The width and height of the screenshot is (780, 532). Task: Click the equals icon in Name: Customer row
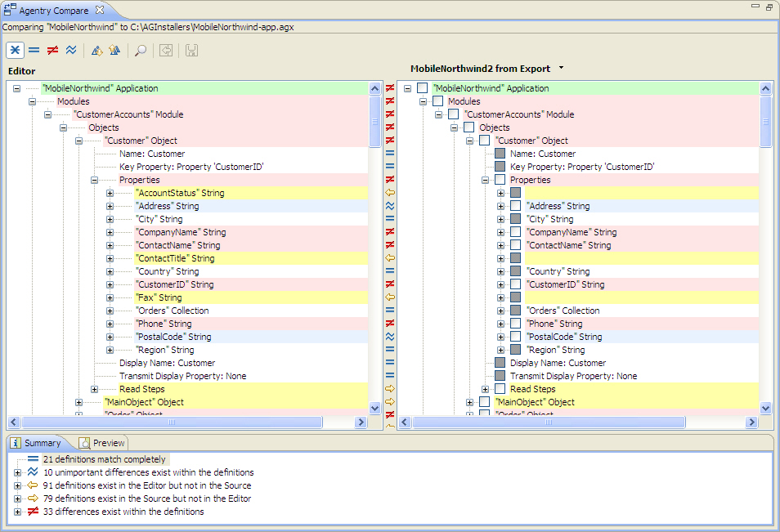[x=390, y=154]
